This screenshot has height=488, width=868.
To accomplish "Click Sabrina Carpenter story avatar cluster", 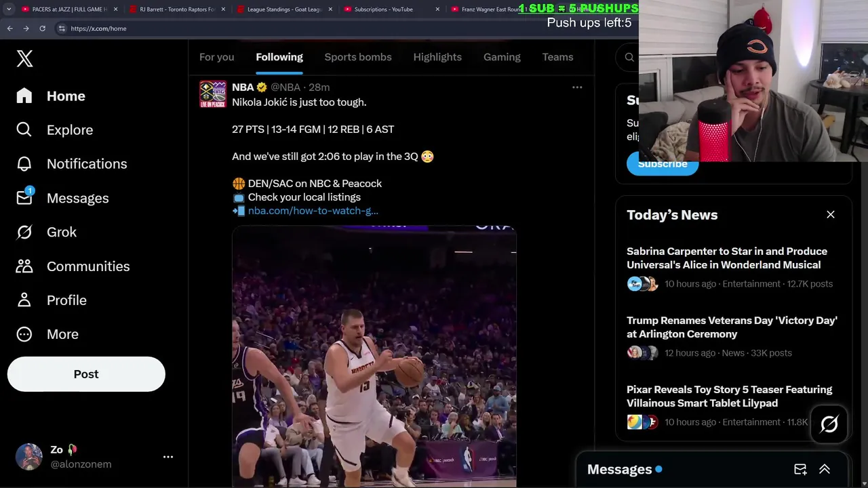I will 643,284.
